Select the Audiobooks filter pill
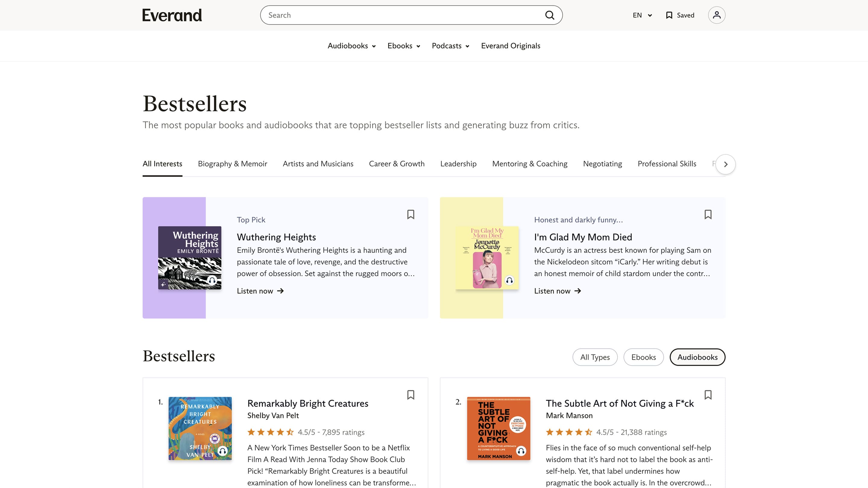868x488 pixels. (x=697, y=357)
